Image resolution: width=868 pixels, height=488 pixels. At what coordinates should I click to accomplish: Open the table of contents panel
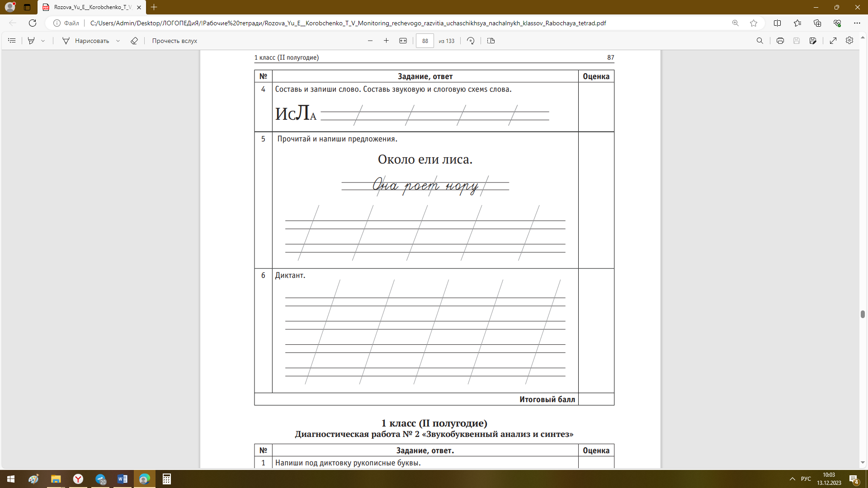coord(12,41)
